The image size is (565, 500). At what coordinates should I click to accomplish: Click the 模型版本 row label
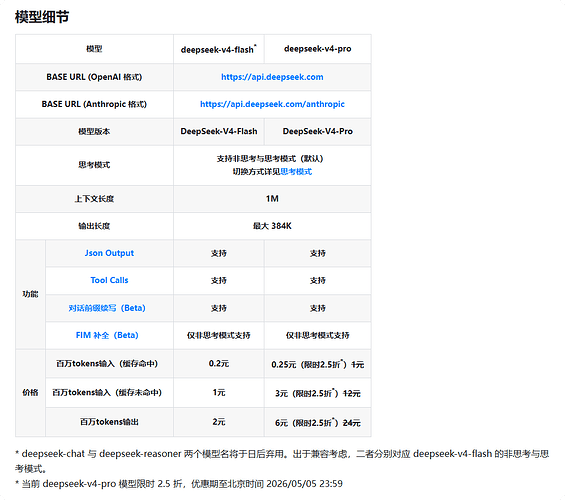coord(94,131)
